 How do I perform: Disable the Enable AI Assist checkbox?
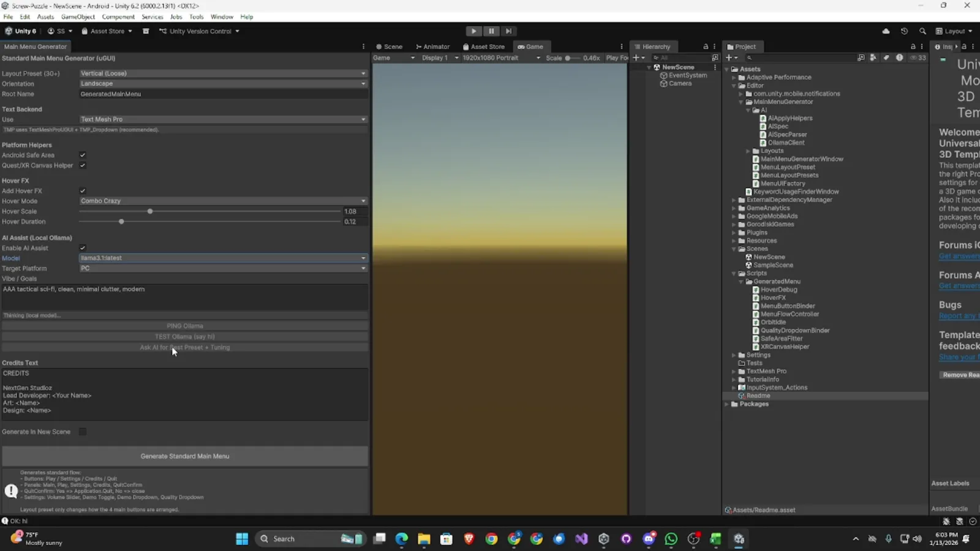tap(83, 248)
